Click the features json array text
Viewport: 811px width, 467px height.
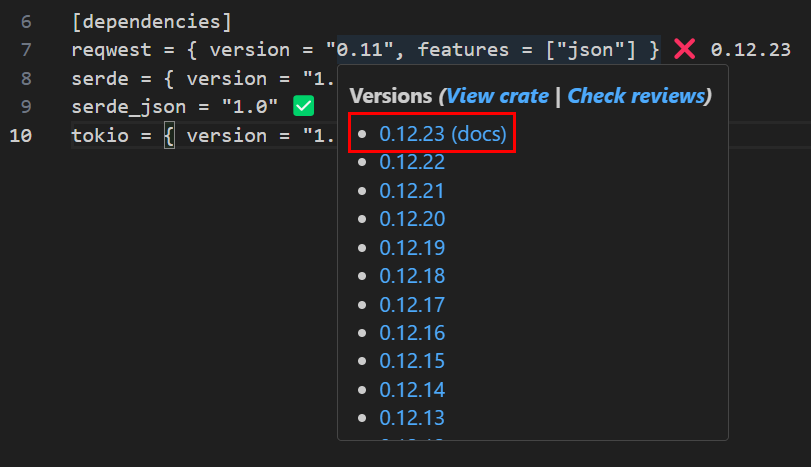pyautogui.click(x=590, y=50)
